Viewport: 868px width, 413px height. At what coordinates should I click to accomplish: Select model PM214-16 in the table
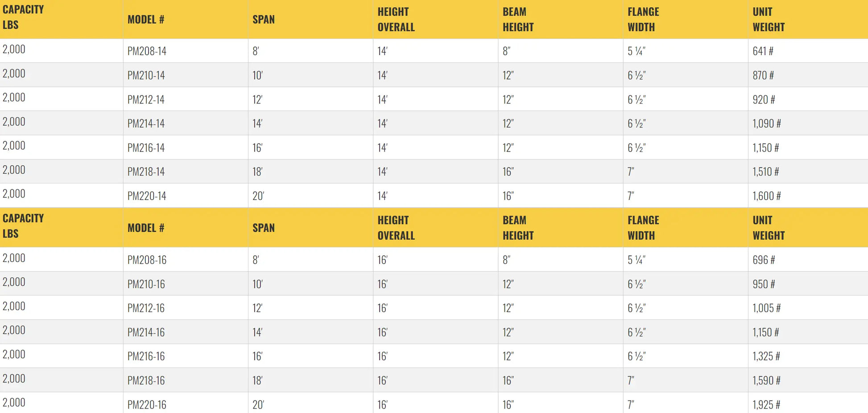pos(146,332)
